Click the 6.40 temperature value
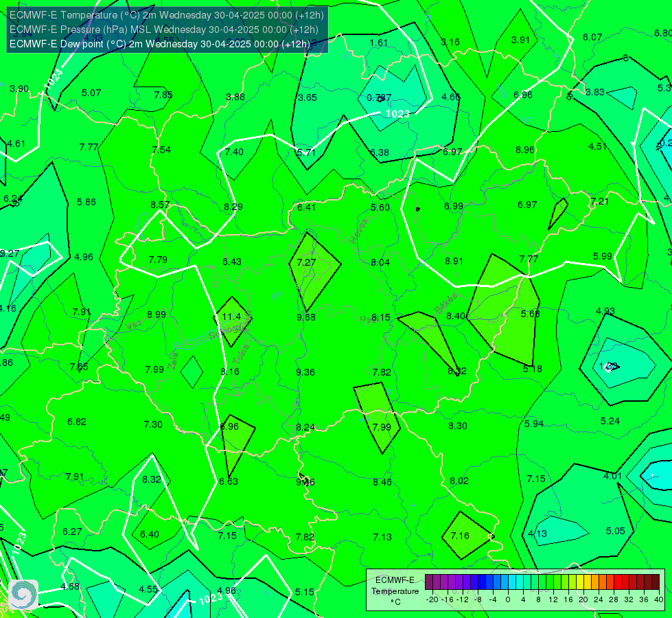The height and width of the screenshot is (618, 672). [150, 534]
